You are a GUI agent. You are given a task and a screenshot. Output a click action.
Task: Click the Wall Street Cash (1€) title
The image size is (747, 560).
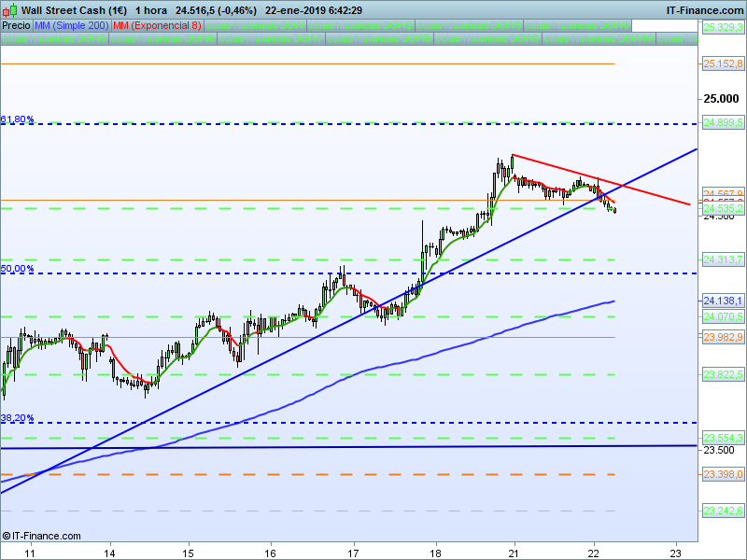(x=74, y=10)
